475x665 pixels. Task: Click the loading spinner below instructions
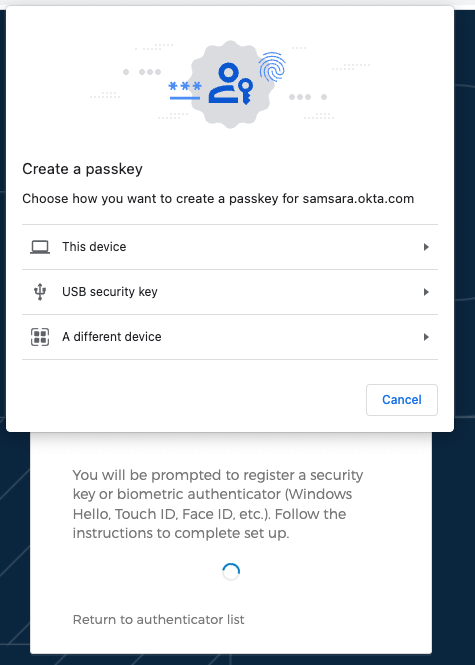[231, 572]
